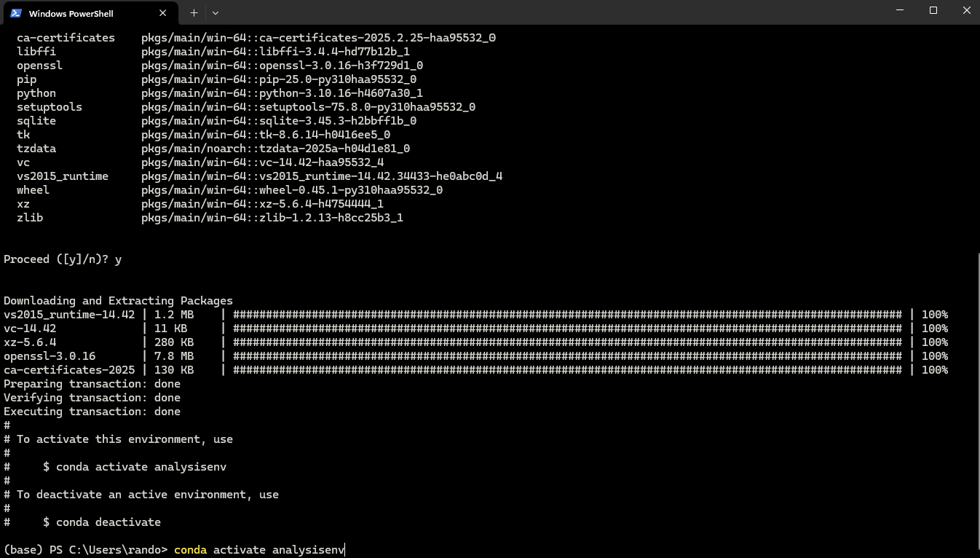Click the '$ conda deactivate' hint text
The height and width of the screenshot is (558, 980).
tap(102, 522)
